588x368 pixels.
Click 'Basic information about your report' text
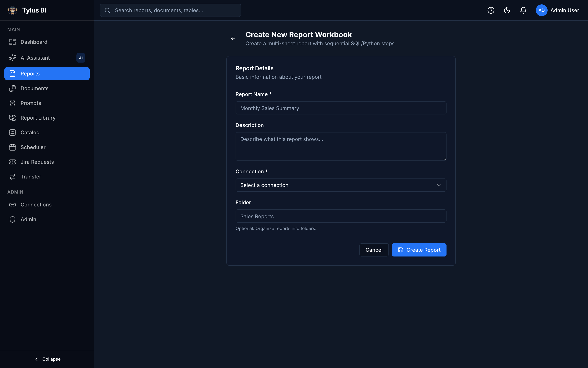(x=278, y=77)
